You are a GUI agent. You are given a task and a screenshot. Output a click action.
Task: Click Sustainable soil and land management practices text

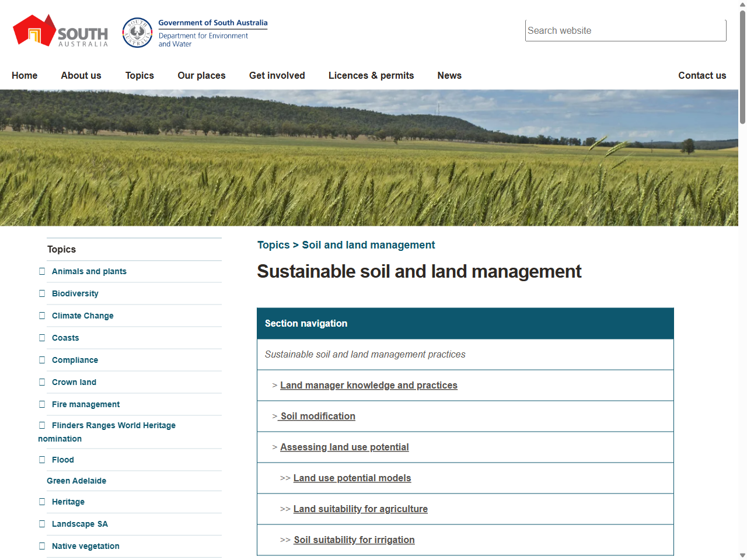[x=365, y=354]
